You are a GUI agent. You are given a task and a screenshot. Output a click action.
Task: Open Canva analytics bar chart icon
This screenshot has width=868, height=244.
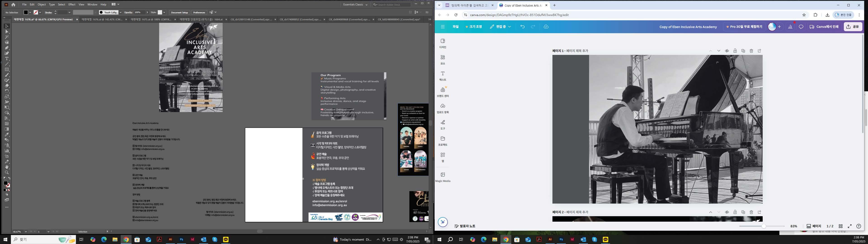coord(790,27)
